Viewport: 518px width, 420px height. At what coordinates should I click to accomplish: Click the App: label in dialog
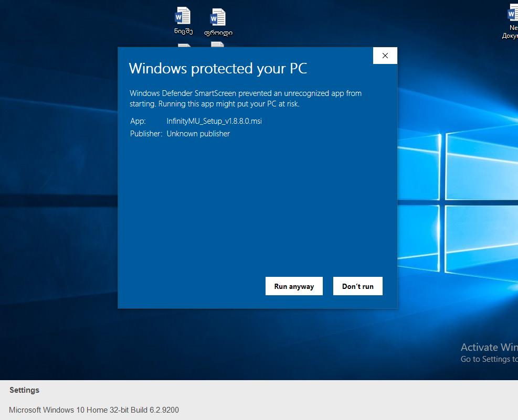pyautogui.click(x=138, y=121)
